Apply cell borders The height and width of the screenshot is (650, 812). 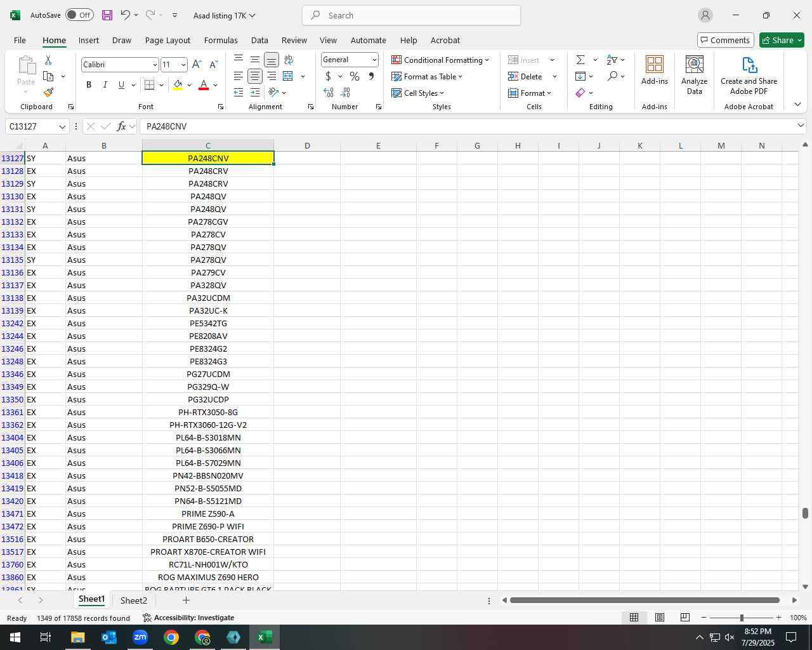click(x=150, y=84)
